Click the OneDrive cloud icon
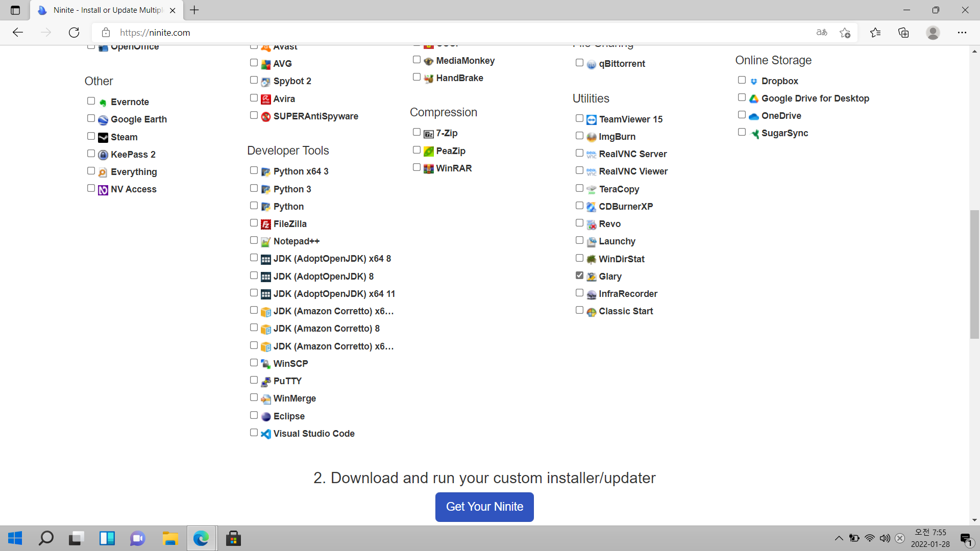Viewport: 980px width, 551px height. click(x=753, y=116)
